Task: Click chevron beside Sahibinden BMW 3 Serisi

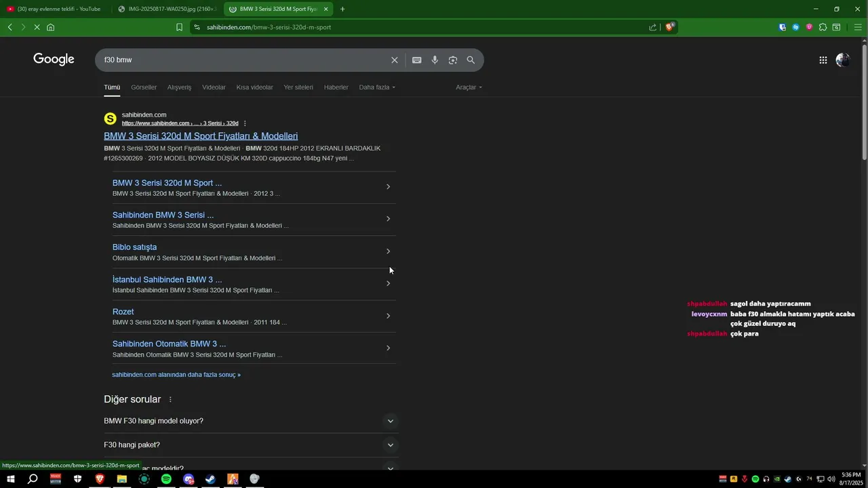Action: [388, 219]
